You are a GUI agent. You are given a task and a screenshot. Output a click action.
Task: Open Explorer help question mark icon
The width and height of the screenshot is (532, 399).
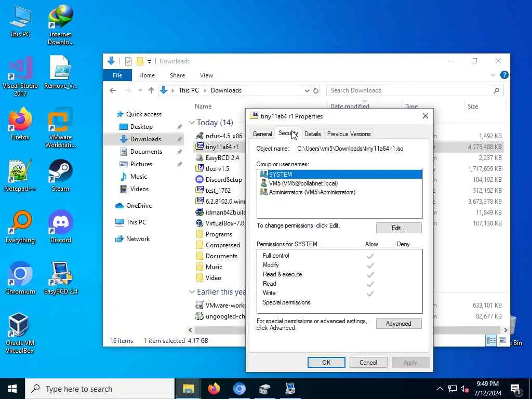coord(504,75)
